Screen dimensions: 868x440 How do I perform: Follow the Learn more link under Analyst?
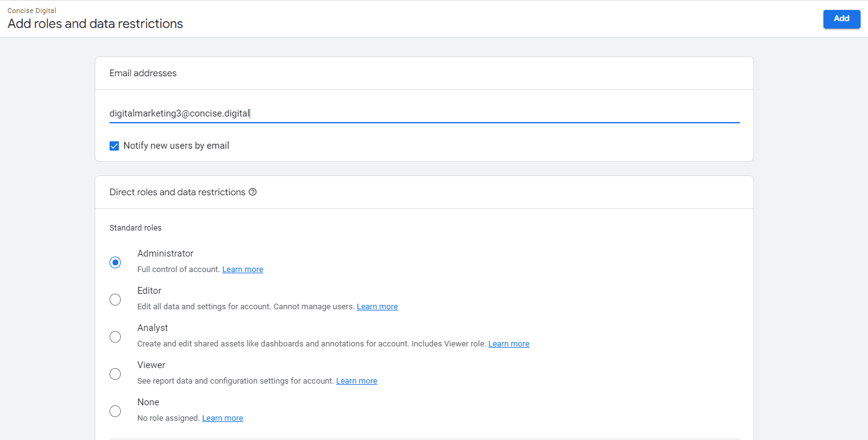(508, 344)
